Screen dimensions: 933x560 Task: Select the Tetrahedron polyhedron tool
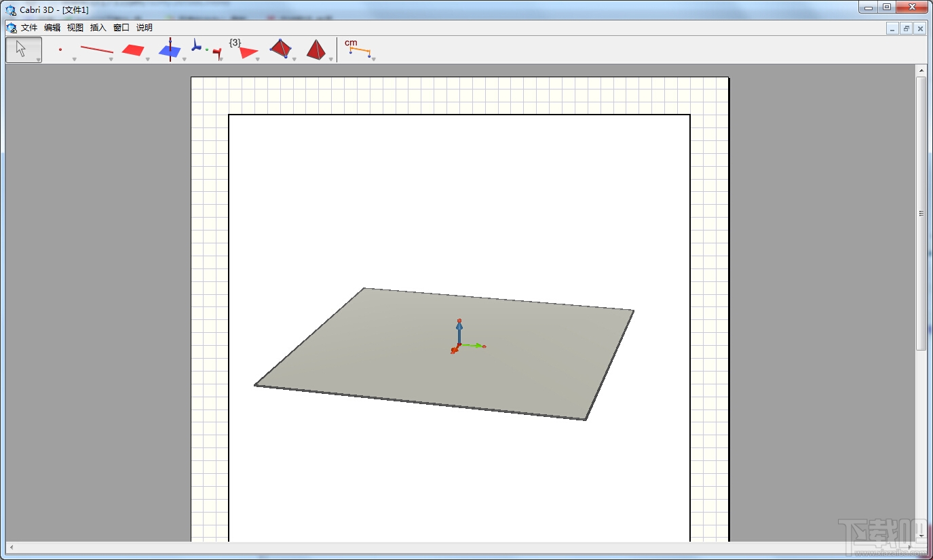[281, 49]
